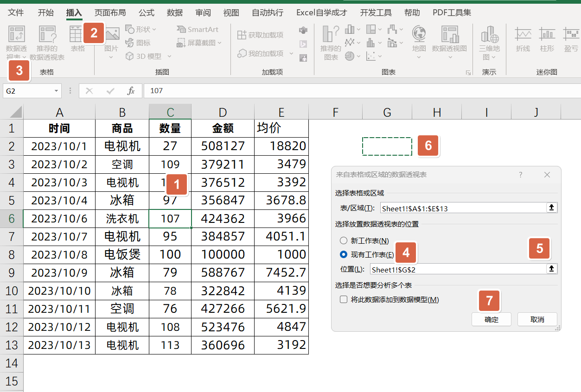
Task: Insert a statistic (histogram) chart
Action: 374,43
